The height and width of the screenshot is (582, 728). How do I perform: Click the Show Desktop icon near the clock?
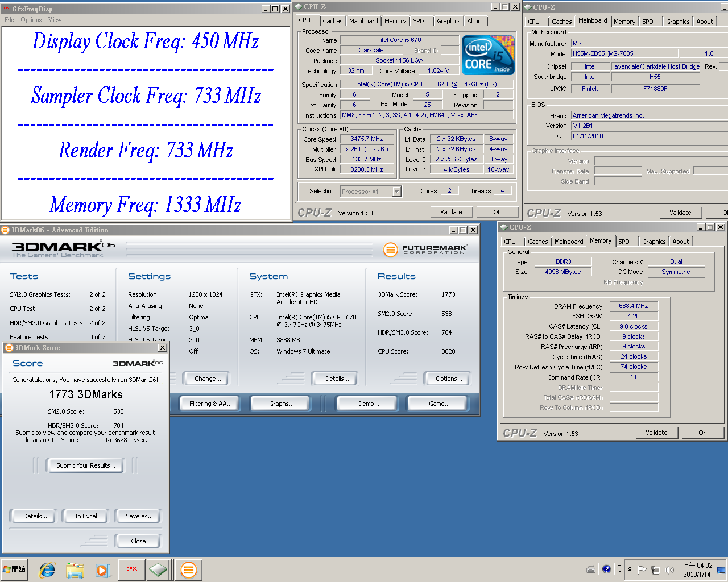click(x=721, y=569)
